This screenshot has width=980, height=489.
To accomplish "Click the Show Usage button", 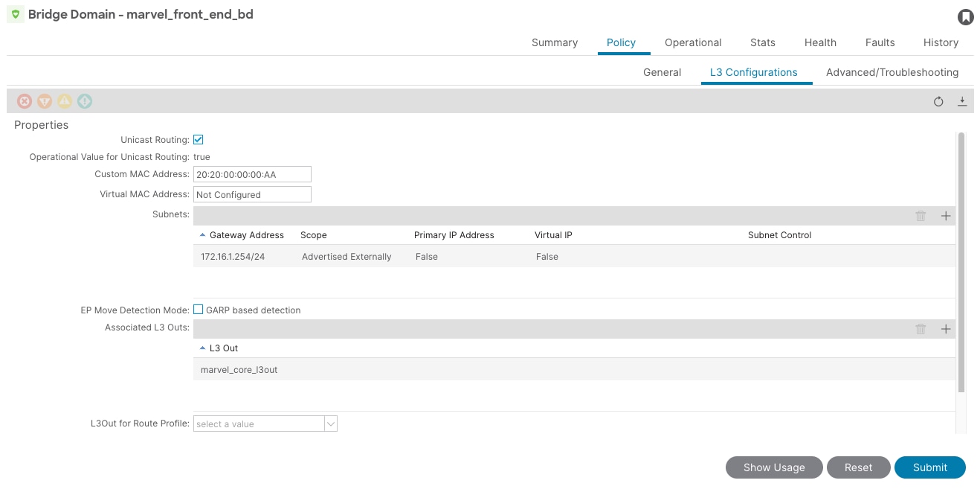I will coord(774,467).
